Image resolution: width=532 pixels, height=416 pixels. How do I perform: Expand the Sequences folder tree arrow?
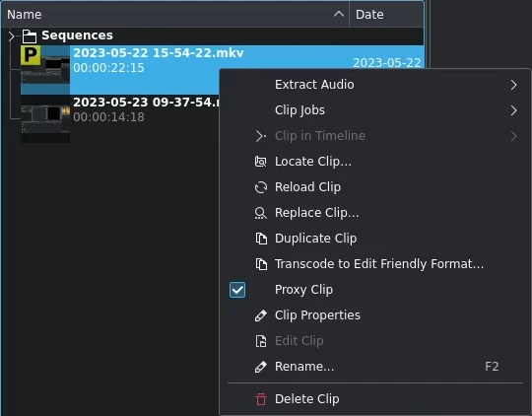pyautogui.click(x=11, y=35)
